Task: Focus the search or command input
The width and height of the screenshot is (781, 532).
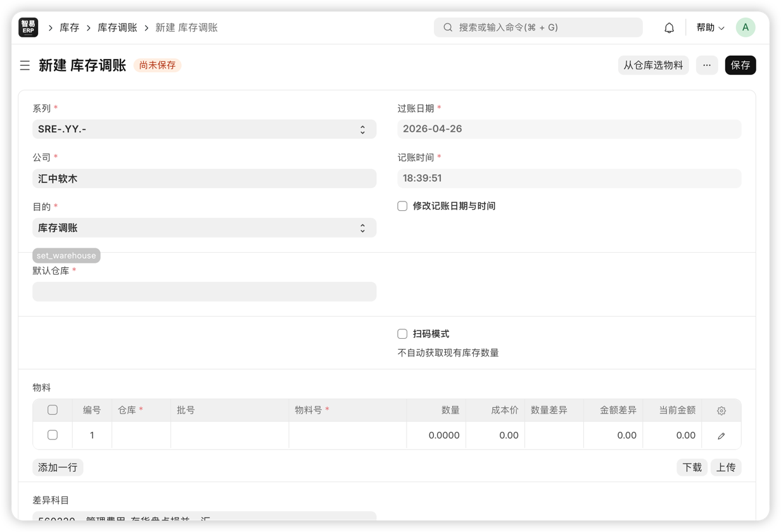Action: [x=538, y=27]
